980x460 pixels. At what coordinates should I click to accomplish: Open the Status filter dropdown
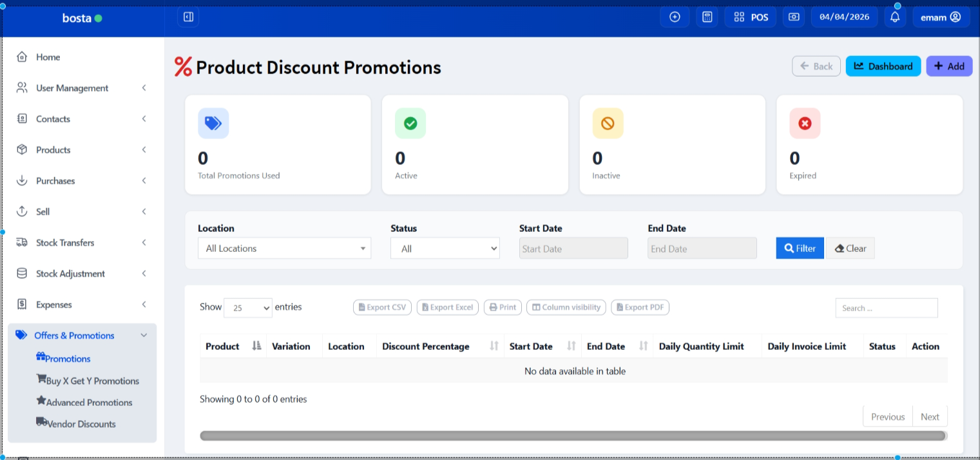tap(445, 249)
